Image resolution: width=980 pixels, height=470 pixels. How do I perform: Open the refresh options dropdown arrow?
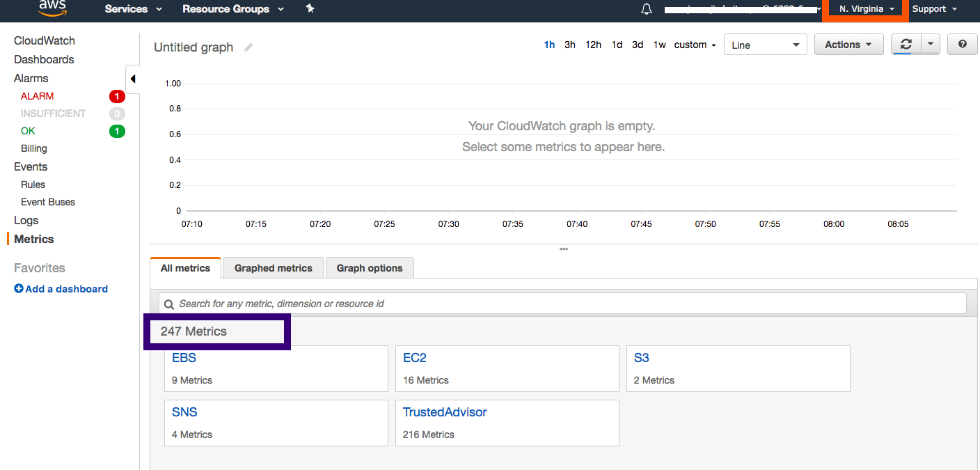click(x=931, y=45)
